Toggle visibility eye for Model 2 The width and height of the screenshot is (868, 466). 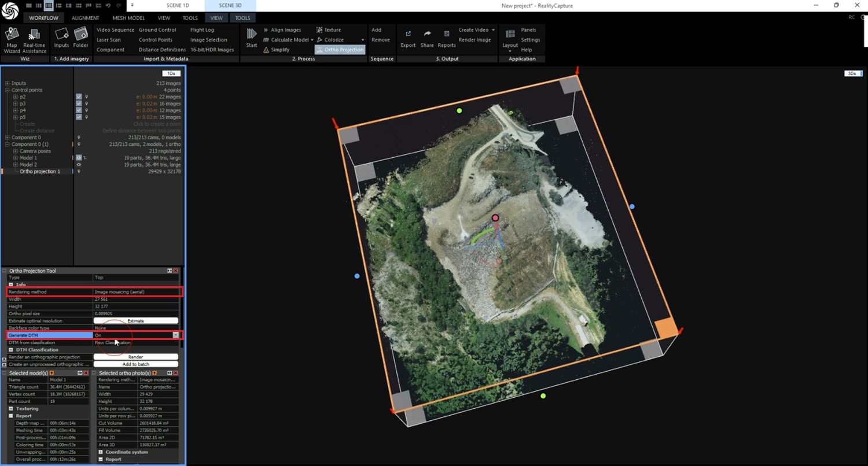click(79, 165)
